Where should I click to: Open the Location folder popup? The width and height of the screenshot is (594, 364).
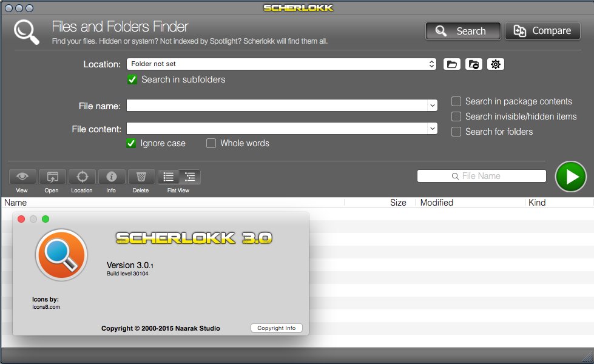pos(282,64)
